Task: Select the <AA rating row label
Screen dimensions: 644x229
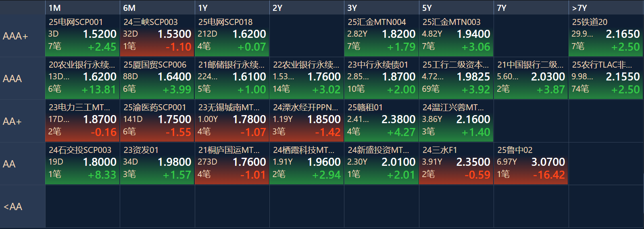Action: coord(22,206)
